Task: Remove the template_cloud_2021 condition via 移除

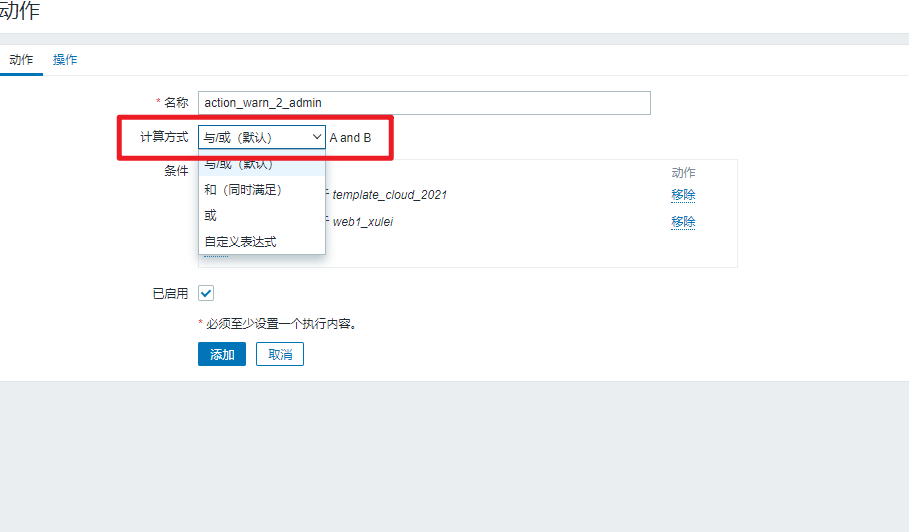Action: [683, 195]
